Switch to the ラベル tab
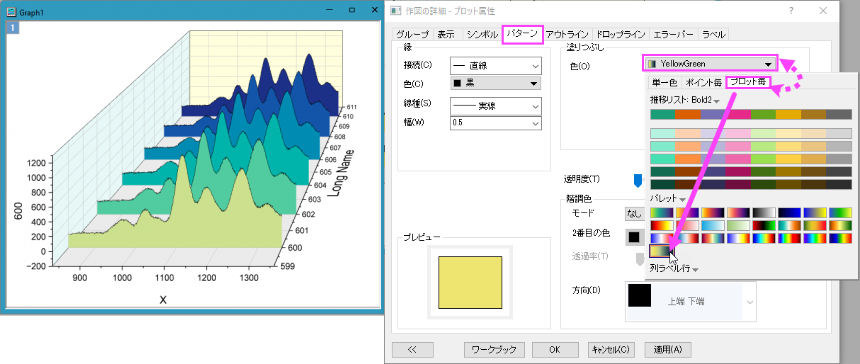The width and height of the screenshot is (860, 364). tap(714, 35)
